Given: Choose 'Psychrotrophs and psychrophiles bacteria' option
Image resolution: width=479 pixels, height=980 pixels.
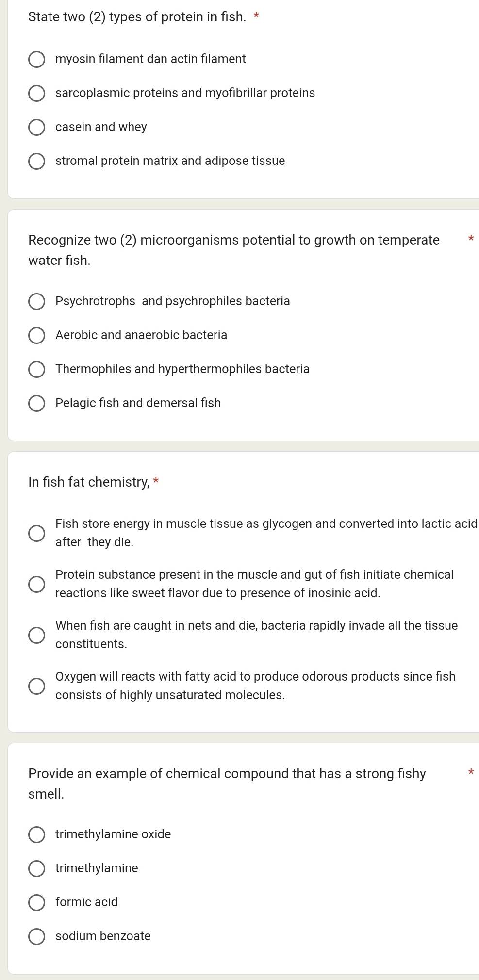Looking at the screenshot, I should click(x=36, y=301).
